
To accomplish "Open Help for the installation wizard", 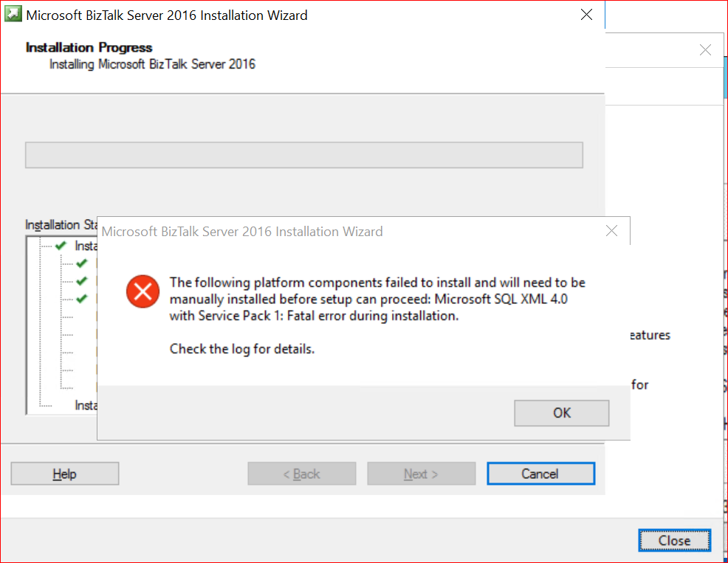I will point(64,474).
